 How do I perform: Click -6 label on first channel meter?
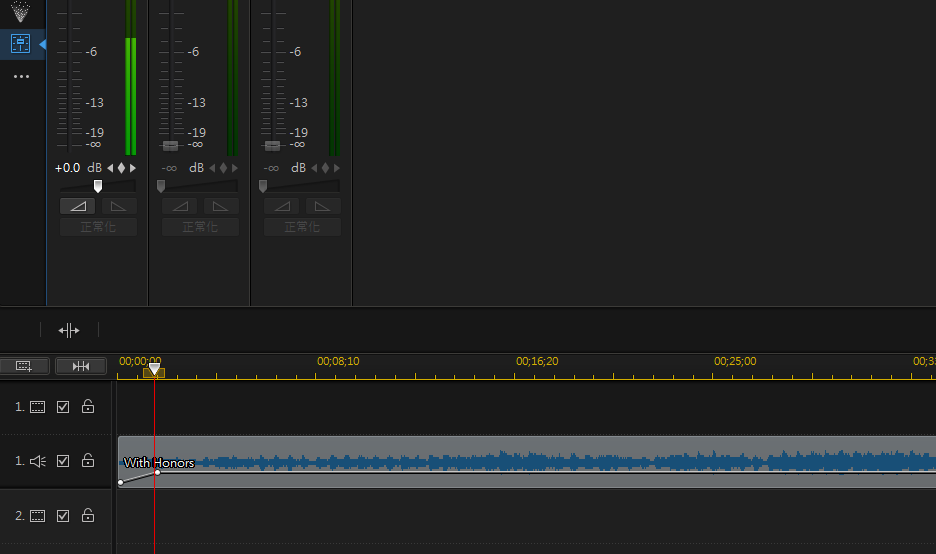(91, 52)
